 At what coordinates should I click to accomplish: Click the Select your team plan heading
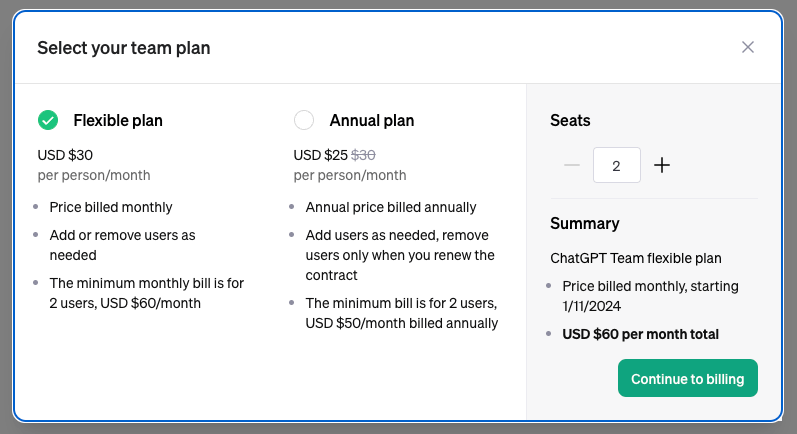click(124, 48)
